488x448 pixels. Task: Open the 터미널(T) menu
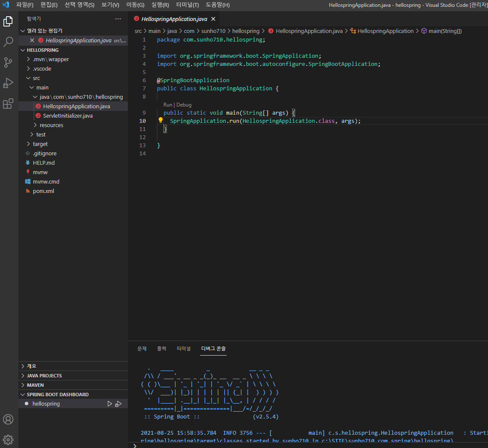187,5
